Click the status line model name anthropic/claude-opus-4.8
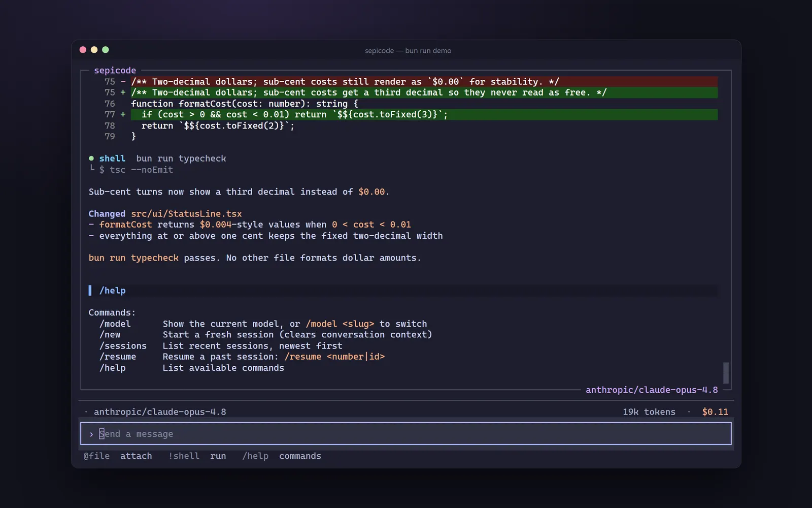812x508 pixels. [x=160, y=412]
